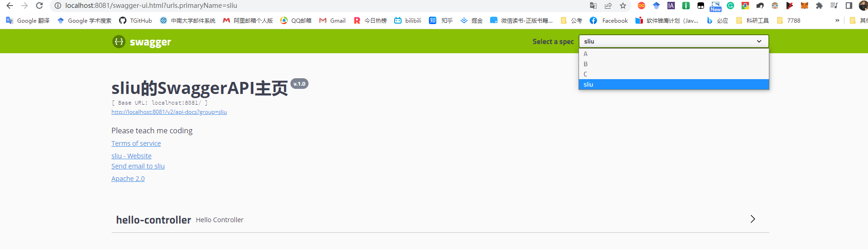Open the green 'i' extension icon
The height and width of the screenshot is (249, 868).
pyautogui.click(x=686, y=6)
